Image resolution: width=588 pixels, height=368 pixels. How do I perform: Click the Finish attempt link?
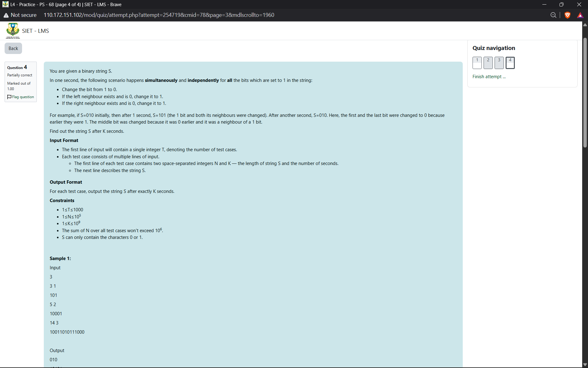[489, 77]
